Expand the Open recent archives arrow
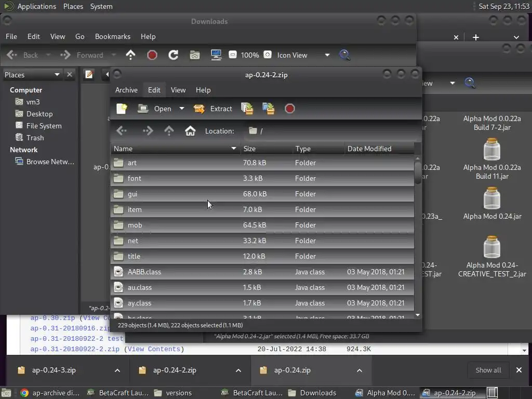The image size is (532, 399). pyautogui.click(x=182, y=109)
